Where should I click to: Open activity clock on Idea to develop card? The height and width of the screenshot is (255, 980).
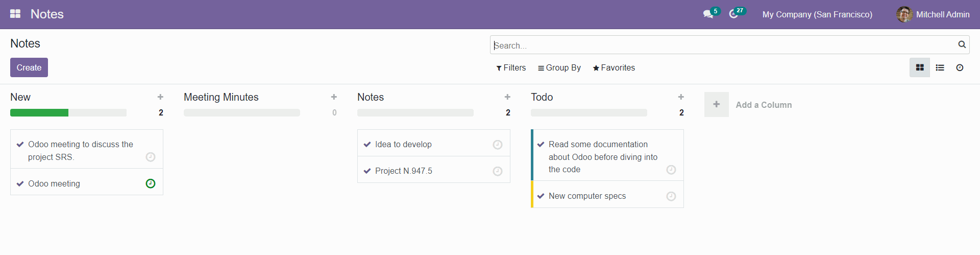tap(498, 145)
